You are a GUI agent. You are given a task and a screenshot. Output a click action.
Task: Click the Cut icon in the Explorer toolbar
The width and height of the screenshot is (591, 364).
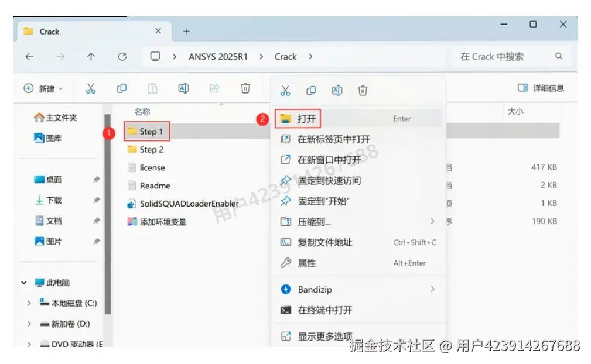pos(90,88)
